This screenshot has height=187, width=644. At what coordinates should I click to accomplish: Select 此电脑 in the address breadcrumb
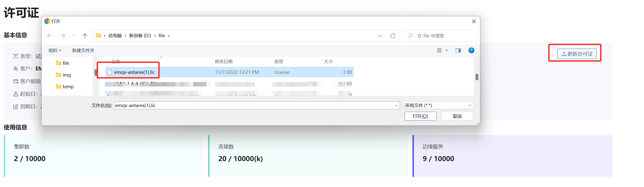[115, 36]
